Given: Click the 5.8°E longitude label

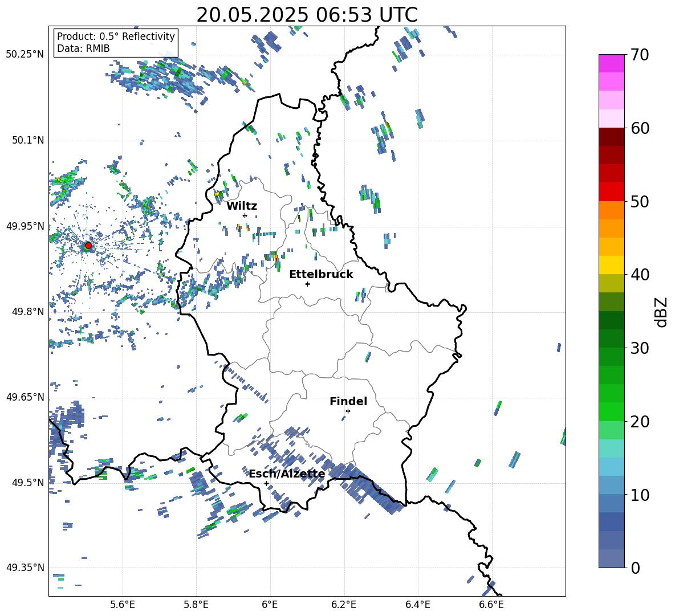Looking at the screenshot, I should click(x=196, y=605).
